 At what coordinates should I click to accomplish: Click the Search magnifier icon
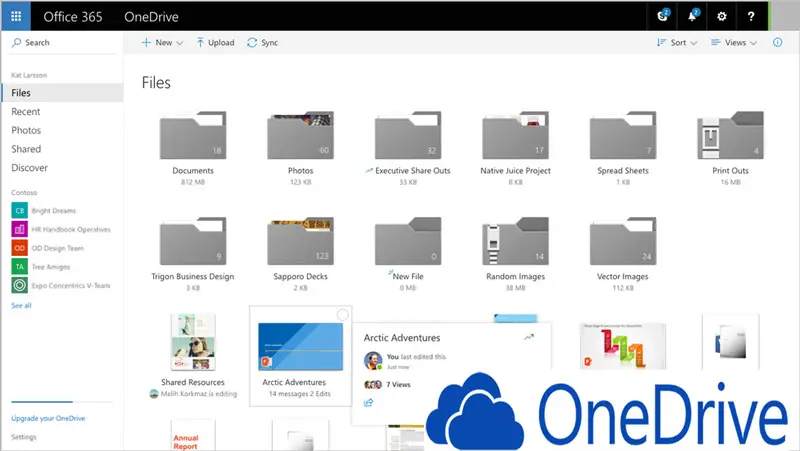point(16,42)
